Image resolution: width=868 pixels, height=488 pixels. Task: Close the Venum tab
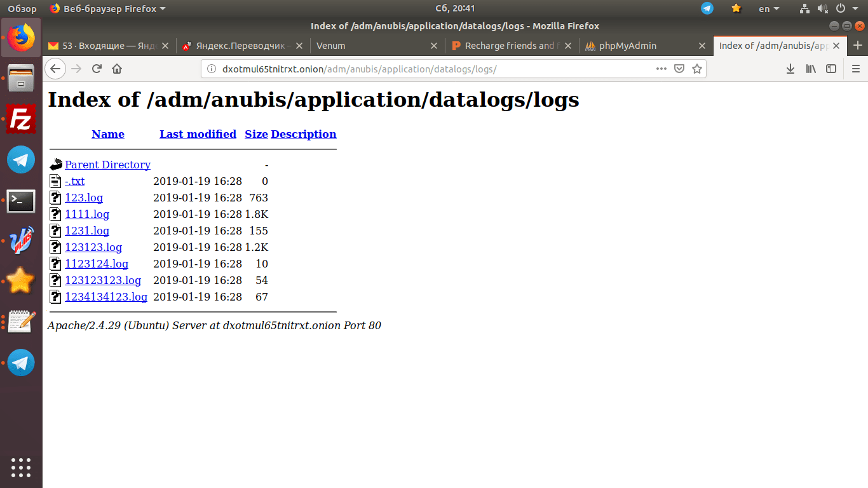click(x=434, y=46)
